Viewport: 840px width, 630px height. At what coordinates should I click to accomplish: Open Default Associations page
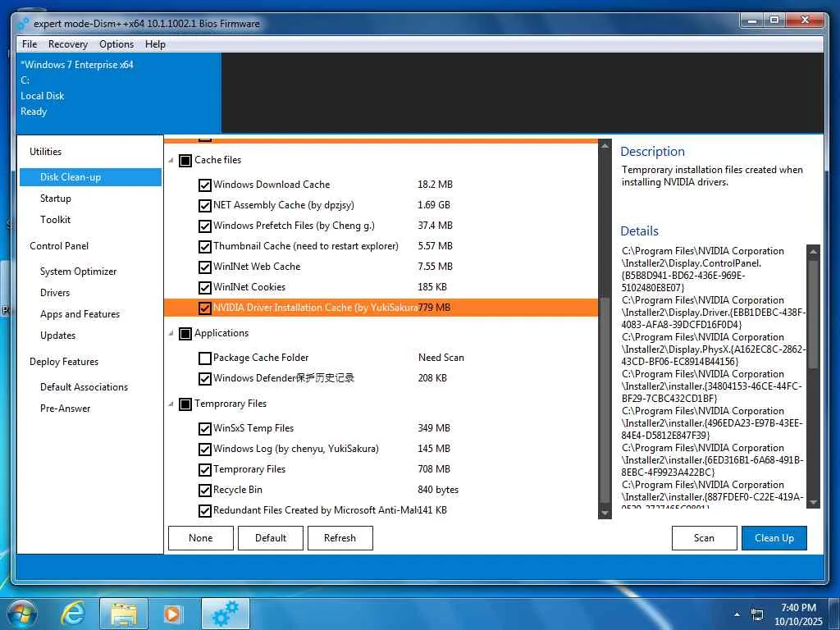(x=84, y=387)
